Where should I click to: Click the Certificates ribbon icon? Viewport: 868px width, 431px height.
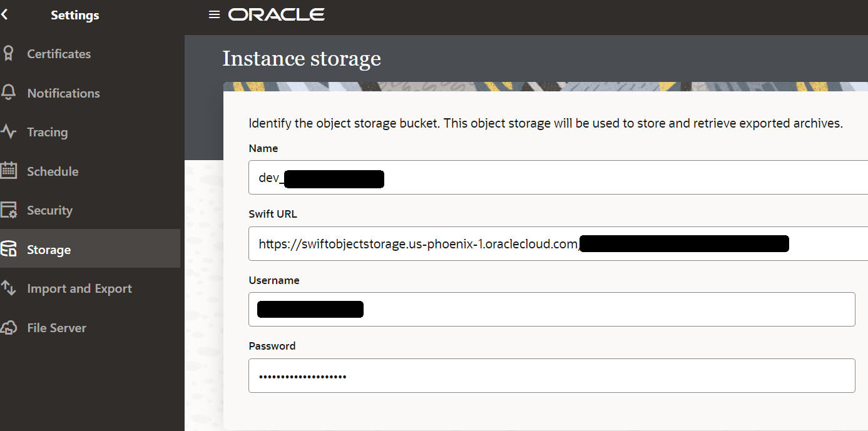pos(8,54)
